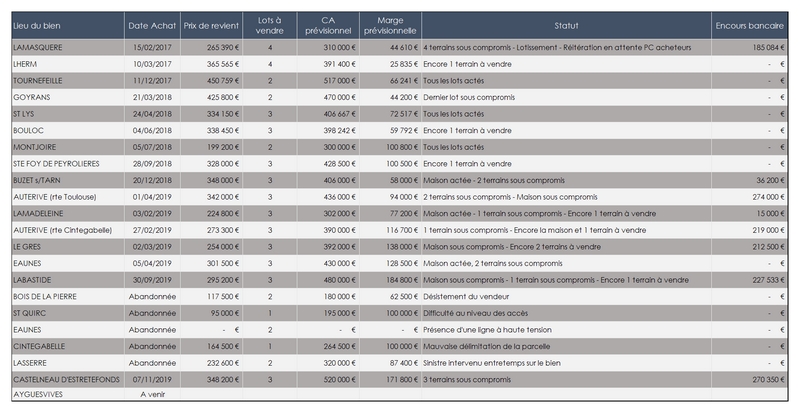Click the GOYRANS cell
The image size is (800, 413).
[x=68, y=98]
